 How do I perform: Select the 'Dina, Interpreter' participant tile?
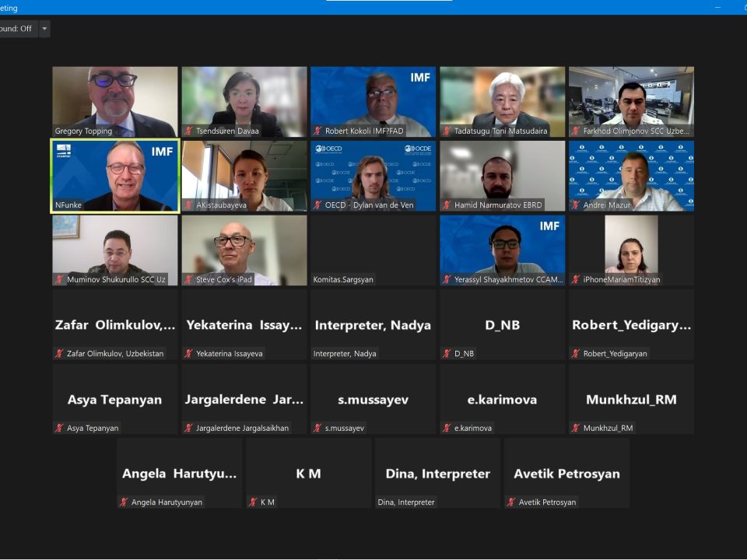437,473
